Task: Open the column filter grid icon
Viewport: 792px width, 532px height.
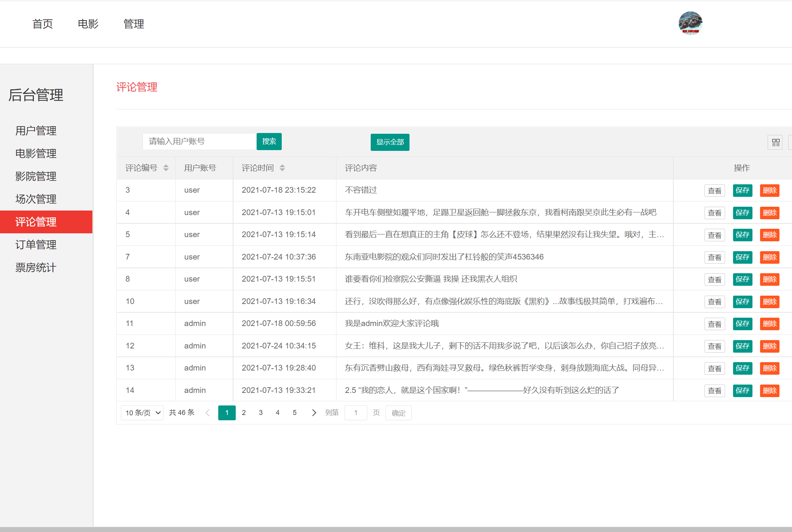Action: tap(775, 142)
